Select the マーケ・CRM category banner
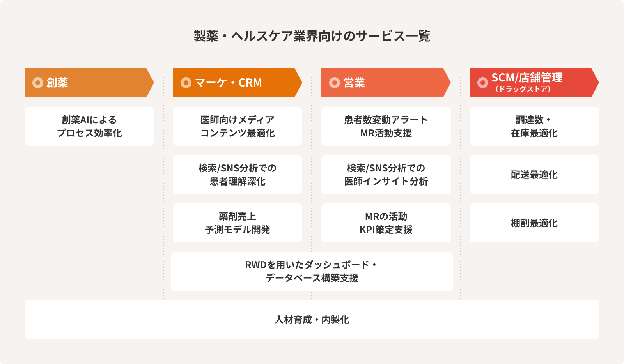 coord(237,83)
